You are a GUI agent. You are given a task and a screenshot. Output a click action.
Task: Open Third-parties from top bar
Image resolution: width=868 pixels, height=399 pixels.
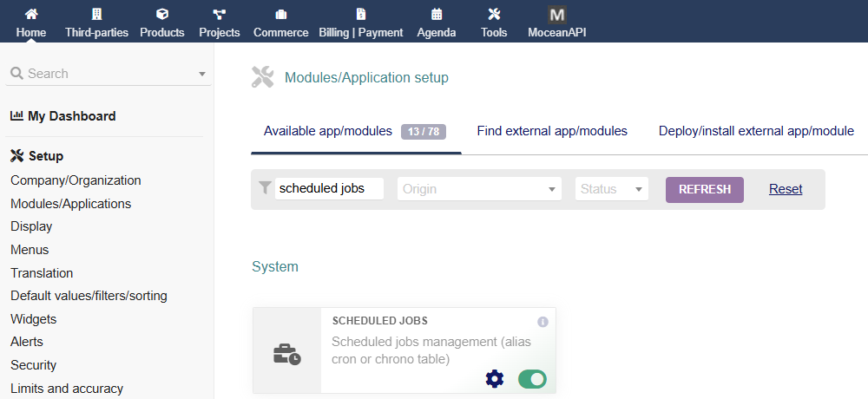[96, 15]
